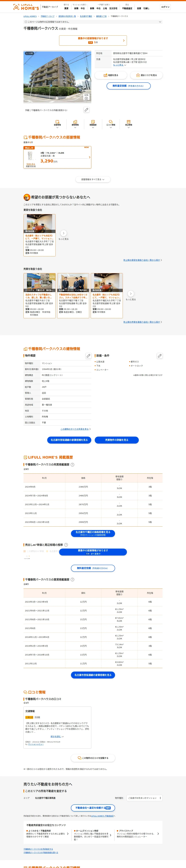Click 売買物件の詳細を見る button
The width and height of the screenshot is (186, 868).
(116, 440)
